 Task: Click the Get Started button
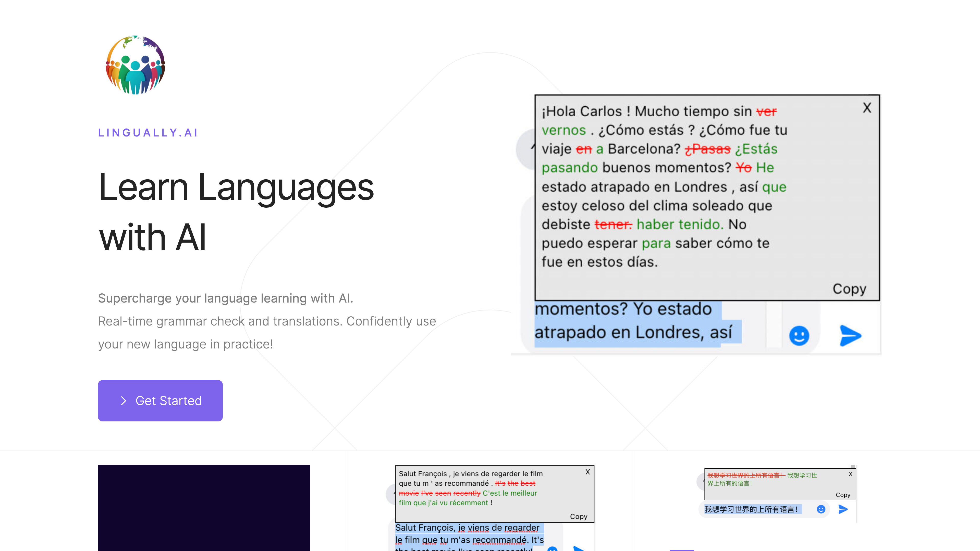tap(160, 400)
